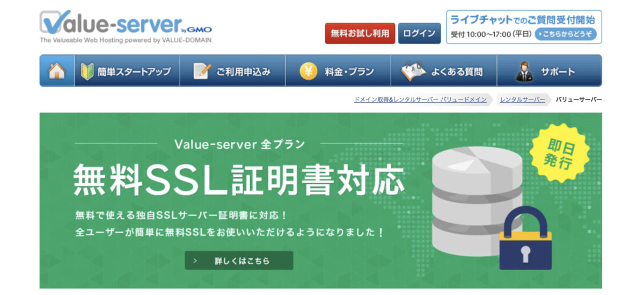Click the 受付 10:00〜17:00 (平日) text

(491, 34)
